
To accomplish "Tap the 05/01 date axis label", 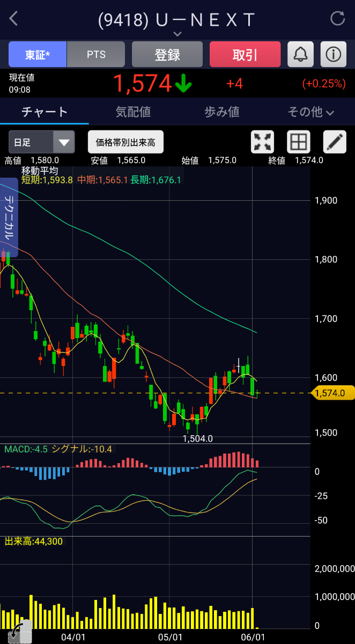I will (x=171, y=637).
